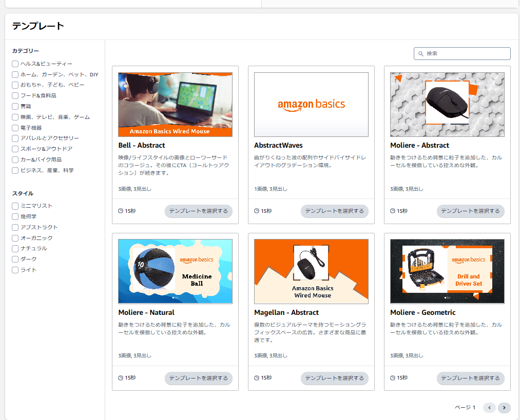Image resolution: width=520 pixels, height=420 pixels.
Task: Click the スタイル section heading
Action: point(23,193)
